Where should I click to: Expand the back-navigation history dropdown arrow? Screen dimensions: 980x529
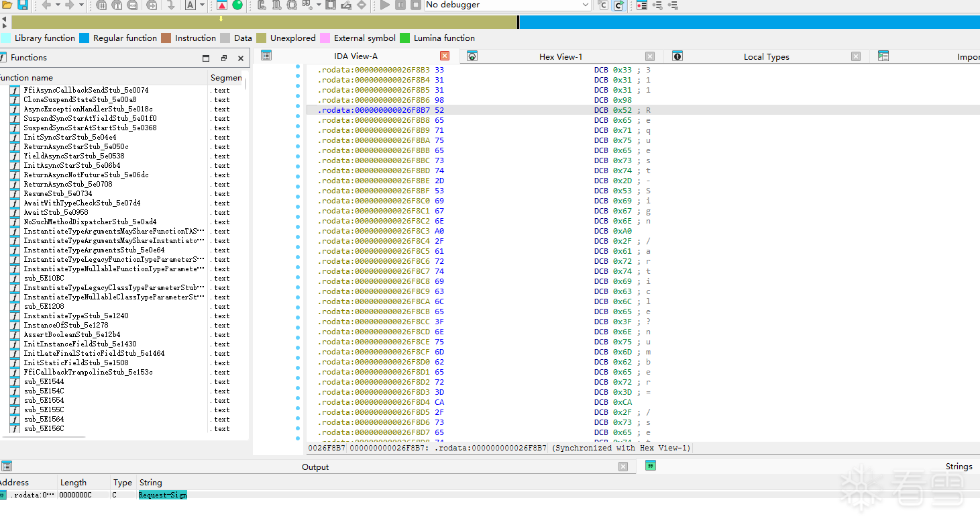pos(58,5)
